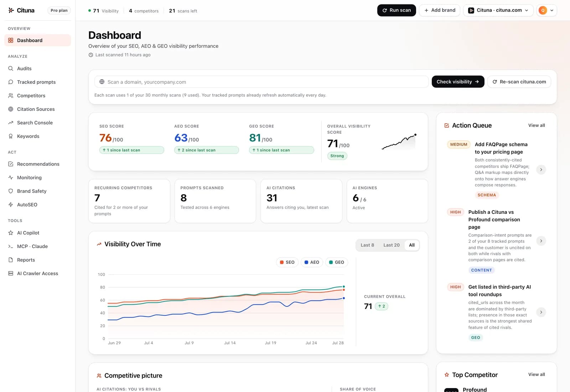This screenshot has height=392, width=570.
Task: Click the 21 scans left counter
Action: [x=183, y=11]
